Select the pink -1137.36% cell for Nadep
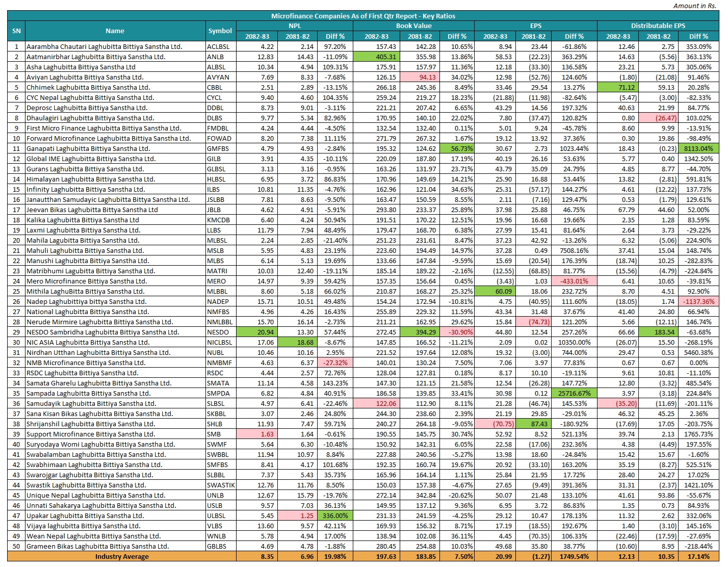Screen dimensions: 728x567 pos(698,301)
